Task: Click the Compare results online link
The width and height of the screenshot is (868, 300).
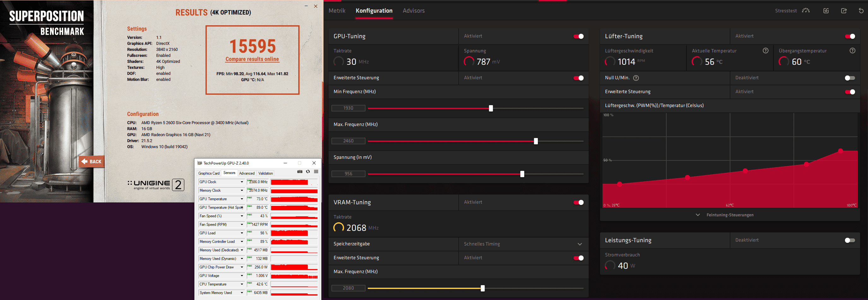Action: (253, 59)
